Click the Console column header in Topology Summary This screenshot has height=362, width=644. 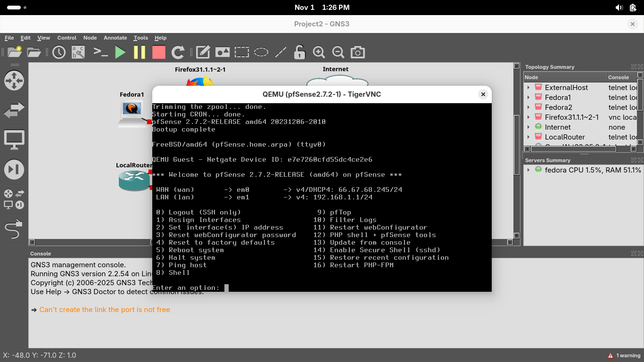coord(619,77)
